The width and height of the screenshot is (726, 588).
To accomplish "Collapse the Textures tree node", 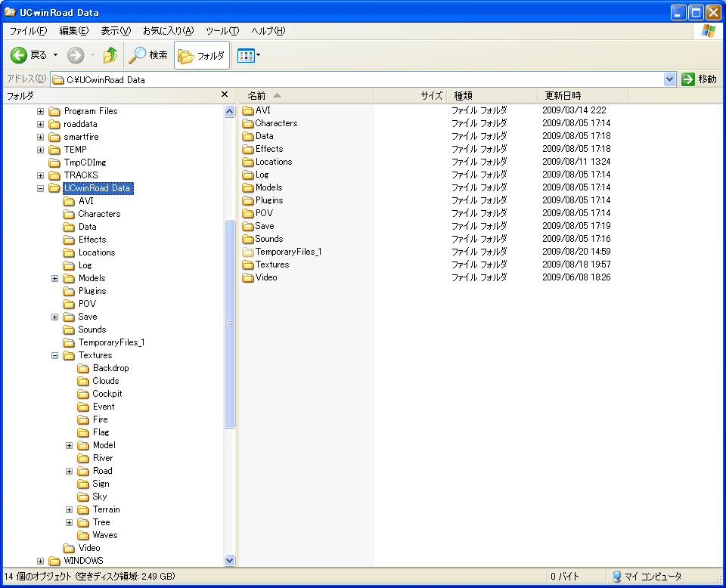I will click(x=54, y=356).
